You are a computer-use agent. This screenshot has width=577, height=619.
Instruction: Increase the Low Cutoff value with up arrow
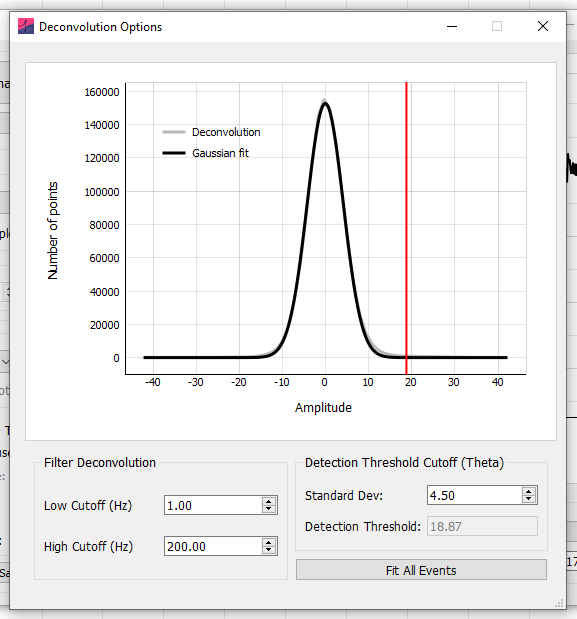coord(269,501)
